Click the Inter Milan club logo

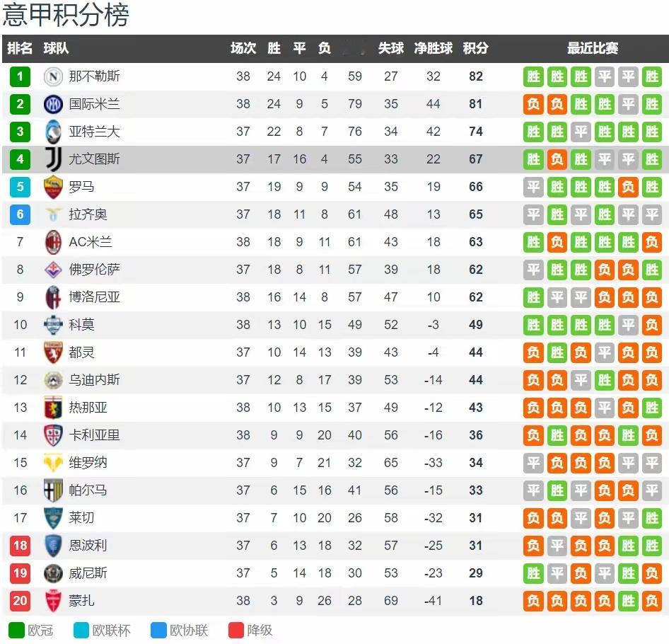(53, 104)
